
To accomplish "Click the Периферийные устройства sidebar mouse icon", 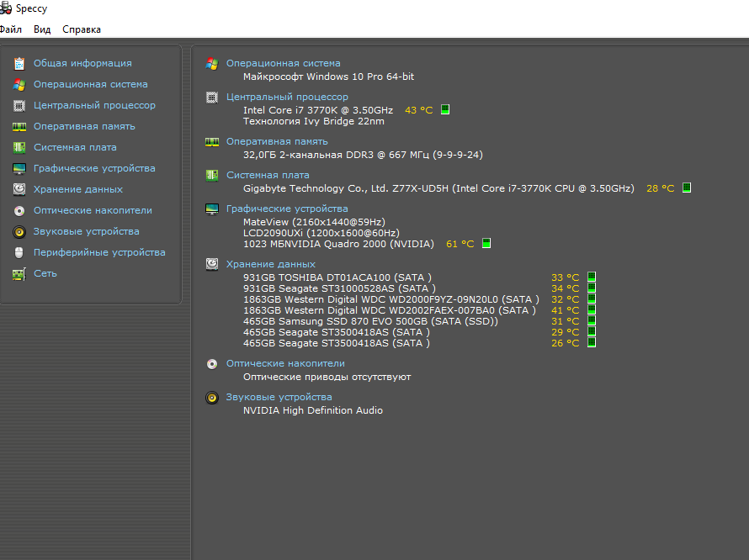I will [x=19, y=252].
